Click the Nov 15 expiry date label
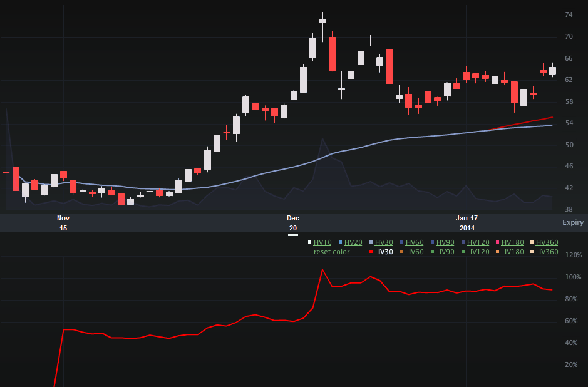Image resolution: width=588 pixels, height=387 pixels. (63, 223)
